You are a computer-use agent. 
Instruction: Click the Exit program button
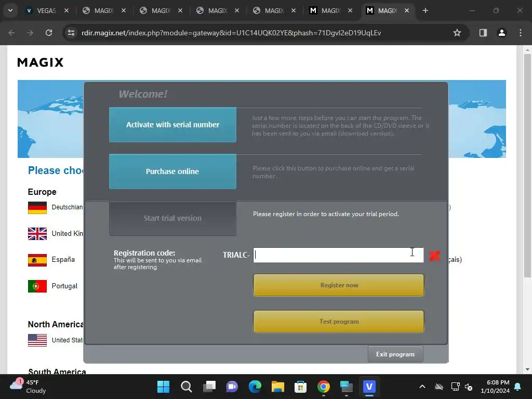[x=395, y=354]
